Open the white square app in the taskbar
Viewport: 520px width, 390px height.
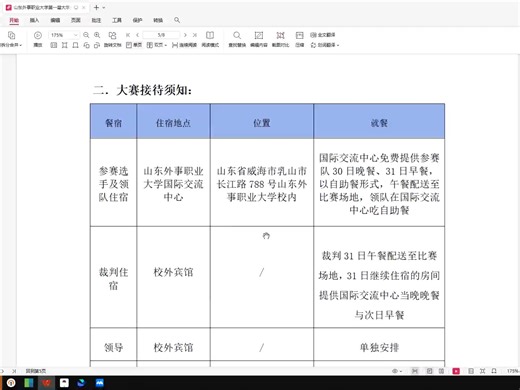[64, 383]
